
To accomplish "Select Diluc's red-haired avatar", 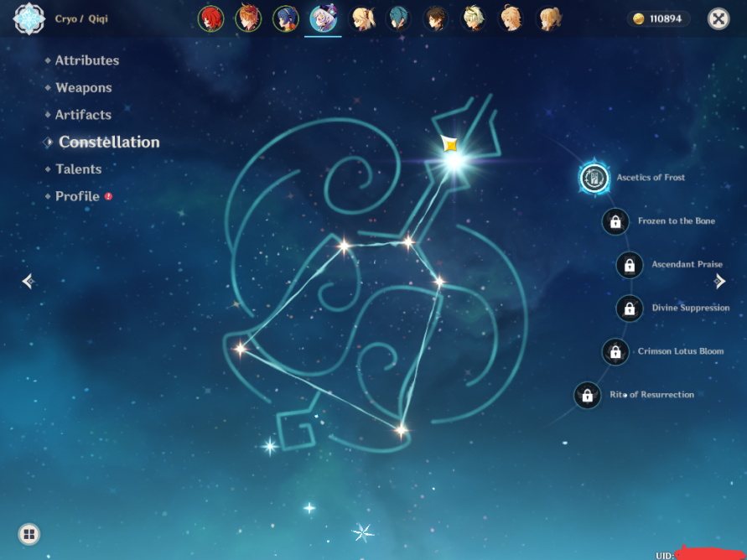I will pyautogui.click(x=210, y=19).
